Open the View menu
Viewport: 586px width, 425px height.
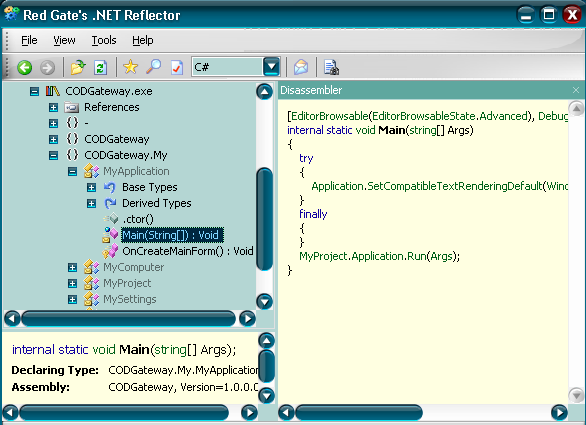64,40
